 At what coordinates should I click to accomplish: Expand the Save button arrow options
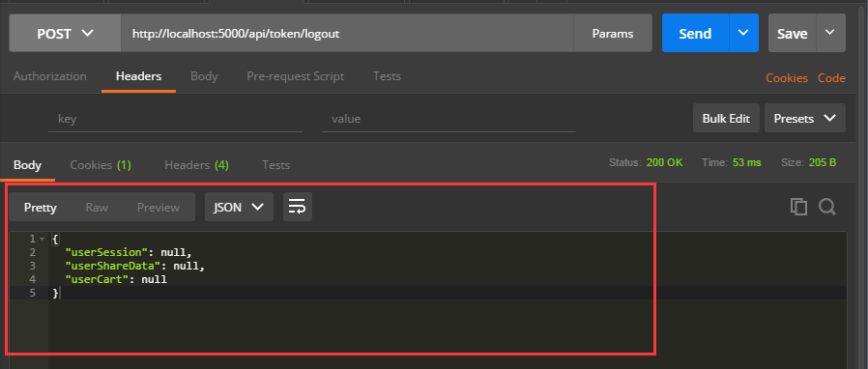[830, 33]
